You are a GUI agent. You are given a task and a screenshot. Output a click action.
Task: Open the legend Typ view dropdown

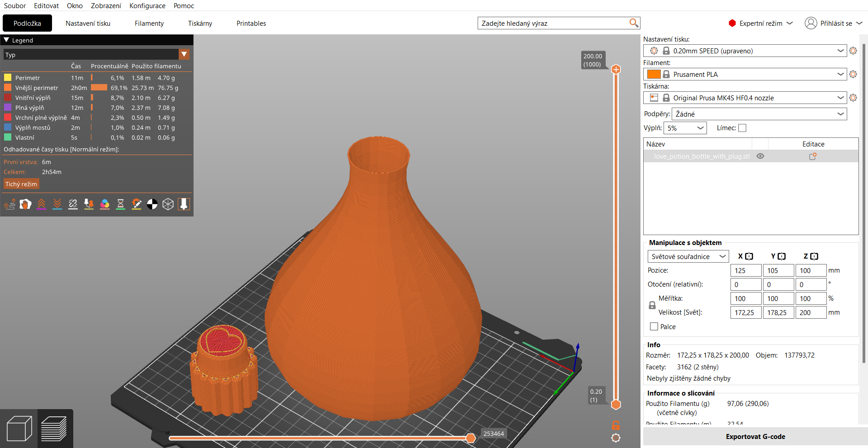pyautogui.click(x=96, y=55)
